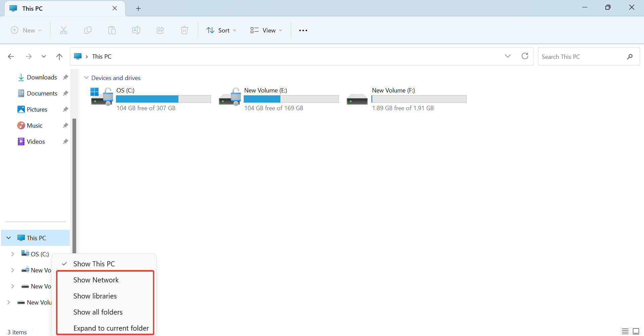Screen dimensions: 644x336
Task: Click the Paste icon
Action: point(112,30)
